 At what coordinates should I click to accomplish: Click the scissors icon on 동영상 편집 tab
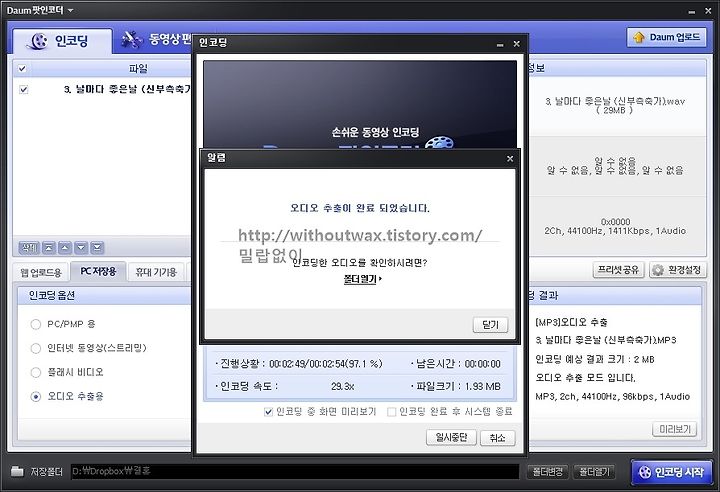click(131, 40)
